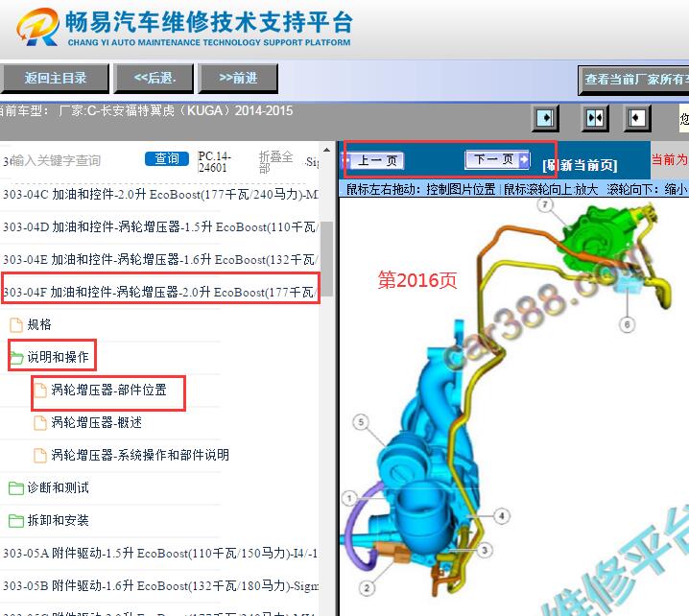Click the document icon beside 涡轮增压器-部件位置
Screen dimensions: 689x616
[40, 391]
